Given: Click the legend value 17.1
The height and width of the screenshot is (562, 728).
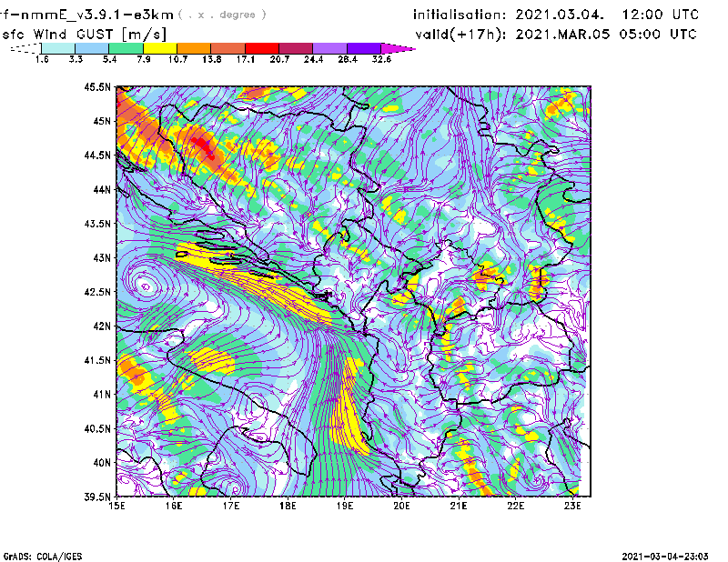Looking at the screenshot, I should (x=246, y=59).
